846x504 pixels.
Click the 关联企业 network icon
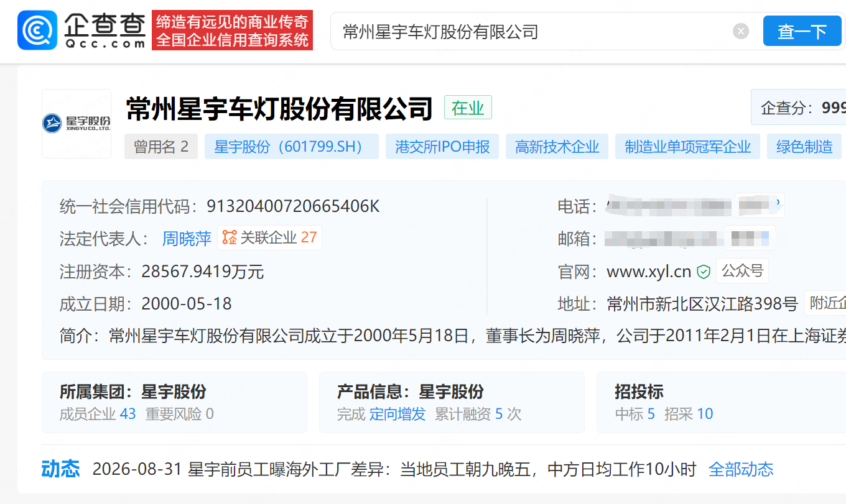pos(230,237)
